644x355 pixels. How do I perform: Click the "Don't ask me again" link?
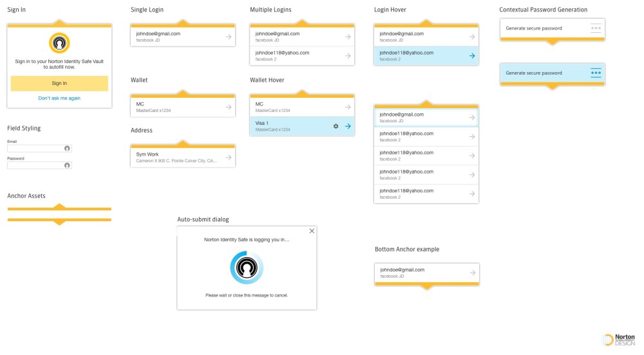click(x=59, y=98)
